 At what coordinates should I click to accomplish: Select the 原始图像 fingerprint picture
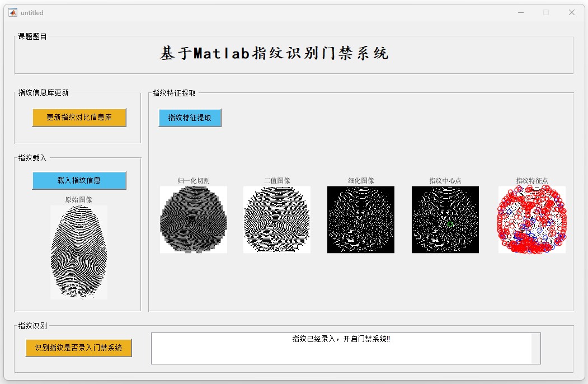[79, 252]
